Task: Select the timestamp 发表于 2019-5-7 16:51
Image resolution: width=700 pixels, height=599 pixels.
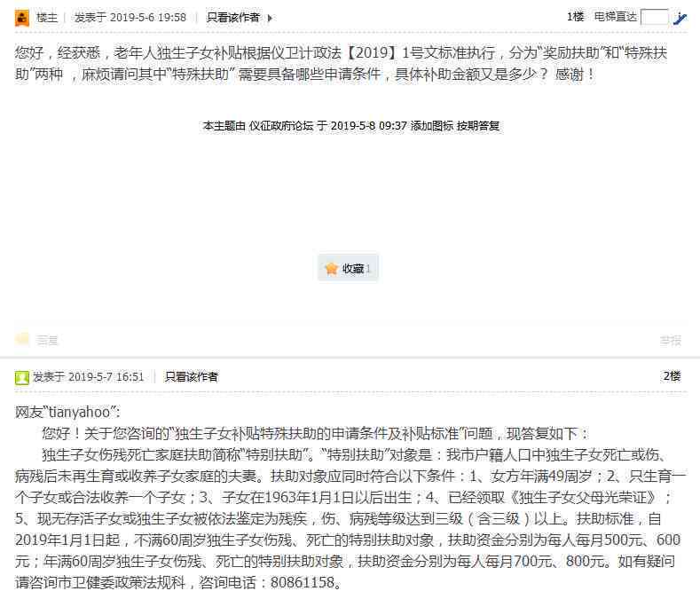Action: click(x=89, y=377)
